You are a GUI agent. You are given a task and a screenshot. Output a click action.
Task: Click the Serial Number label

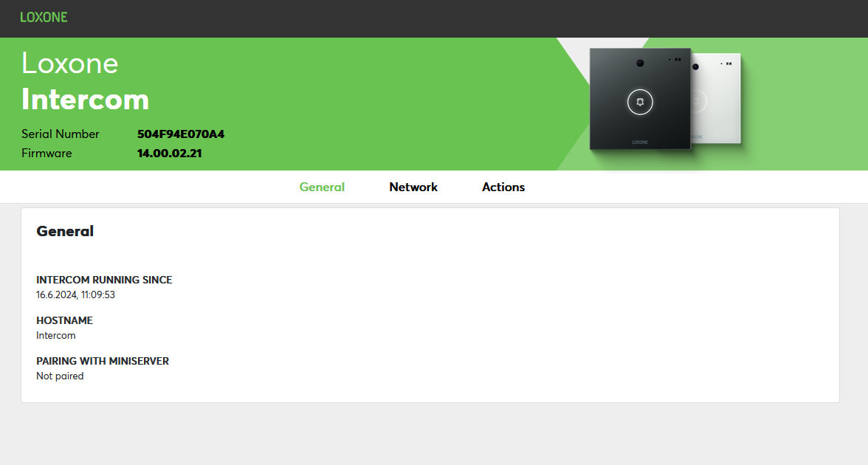click(x=61, y=134)
